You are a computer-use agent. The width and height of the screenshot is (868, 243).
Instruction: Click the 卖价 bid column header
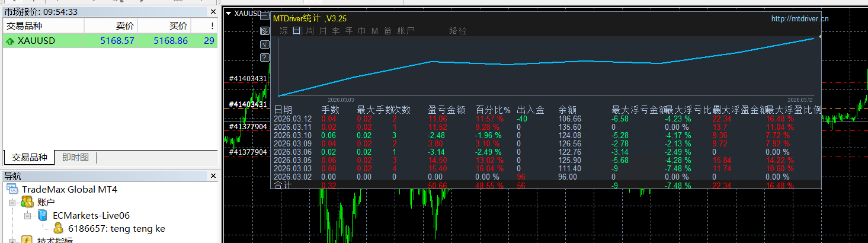[111, 26]
